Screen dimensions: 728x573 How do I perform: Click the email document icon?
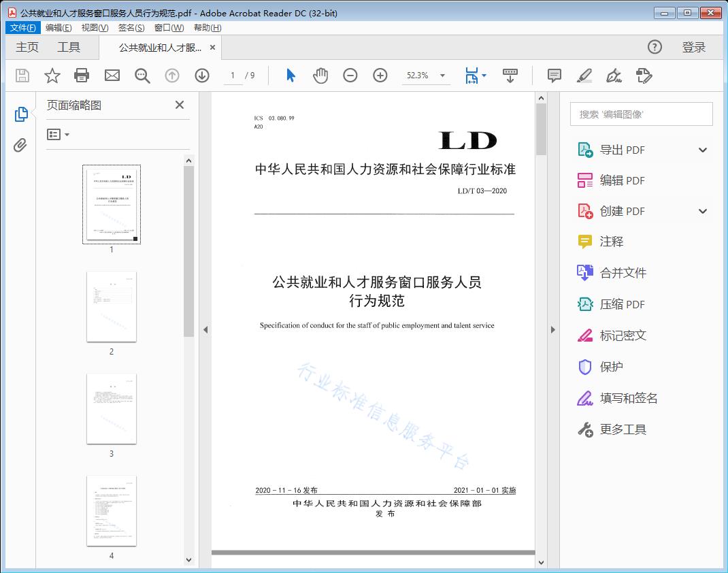[x=112, y=76]
